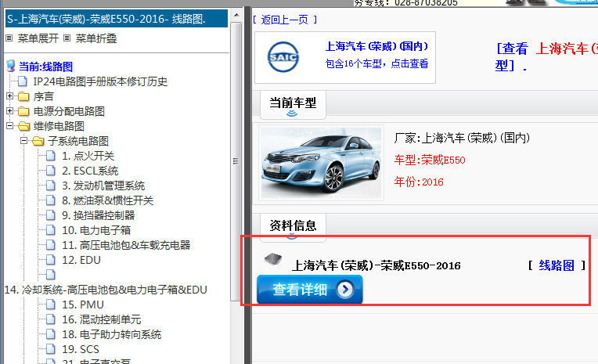
Task: Collapse the 维修电路图 tree node
Action: click(10, 126)
